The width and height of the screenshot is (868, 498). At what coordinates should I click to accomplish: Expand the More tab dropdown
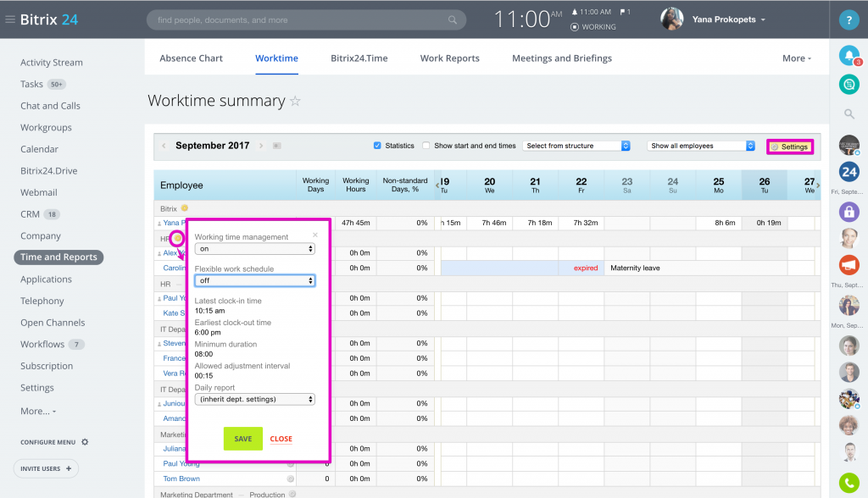click(x=797, y=58)
